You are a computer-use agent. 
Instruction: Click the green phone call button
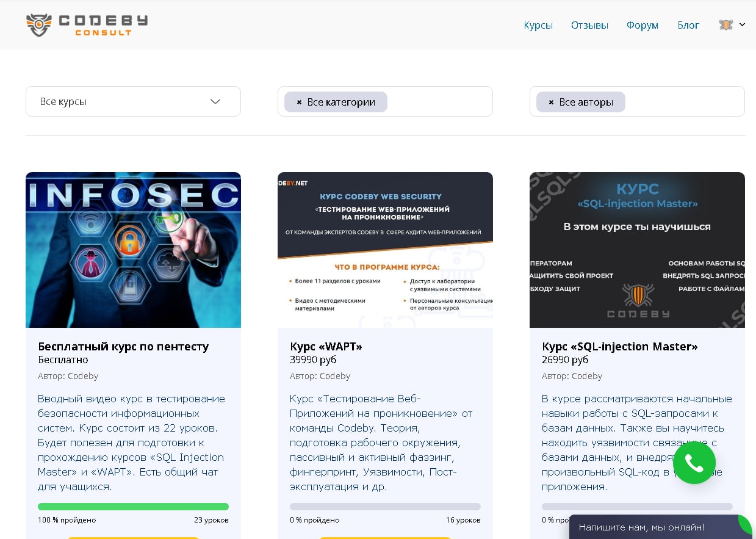(694, 463)
